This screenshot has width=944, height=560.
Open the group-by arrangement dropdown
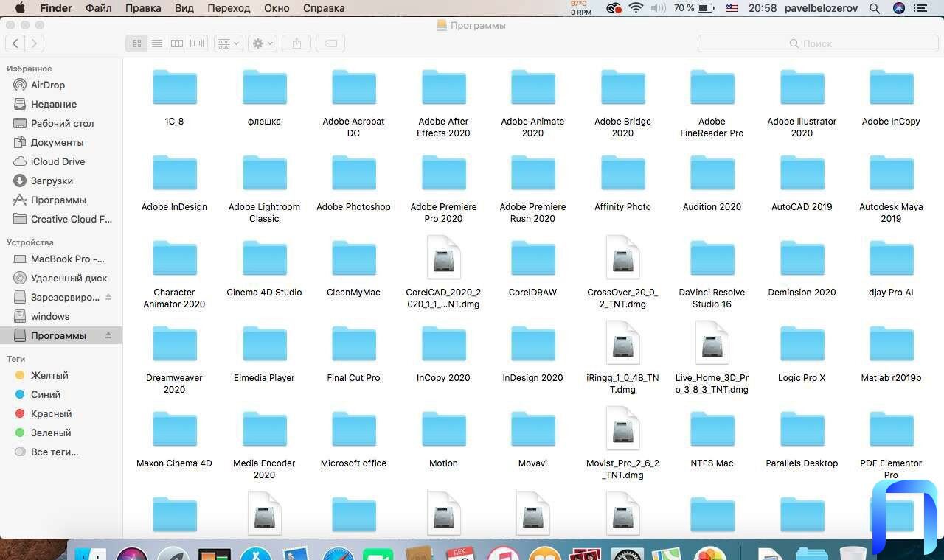coord(229,44)
